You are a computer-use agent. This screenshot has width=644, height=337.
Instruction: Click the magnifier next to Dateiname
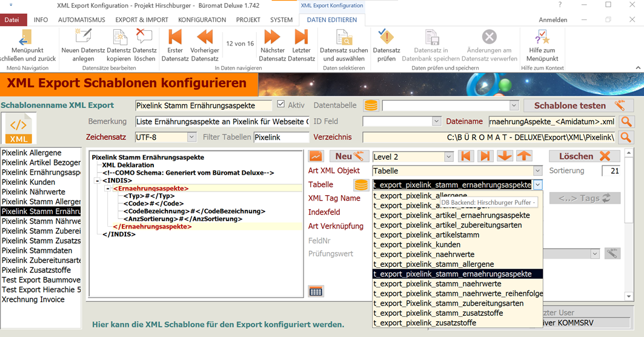click(626, 122)
